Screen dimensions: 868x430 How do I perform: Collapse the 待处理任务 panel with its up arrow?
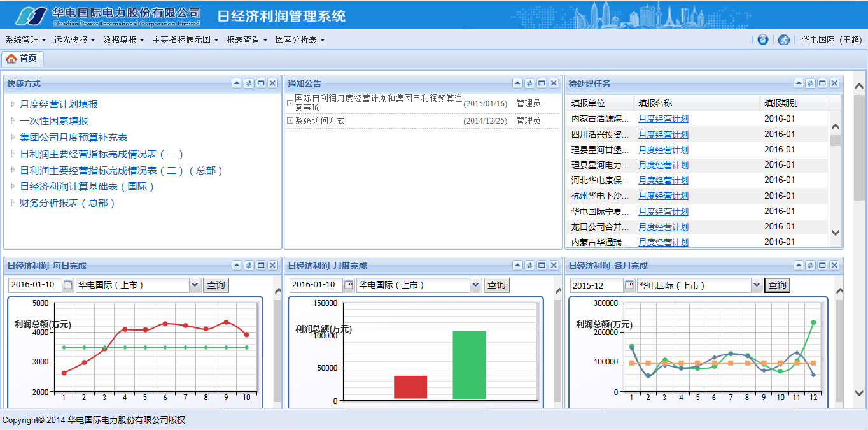(x=799, y=83)
